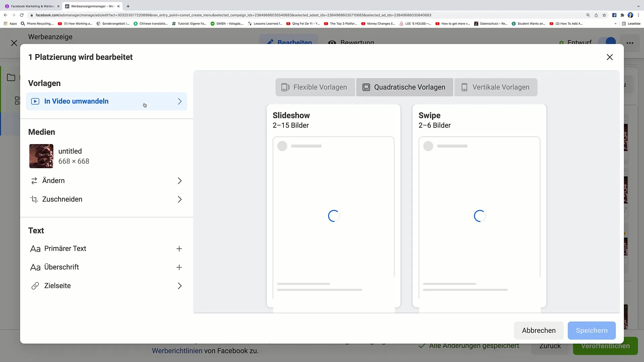Click the Zielseite link icon
Viewport: 644px width, 362px height.
click(35, 286)
